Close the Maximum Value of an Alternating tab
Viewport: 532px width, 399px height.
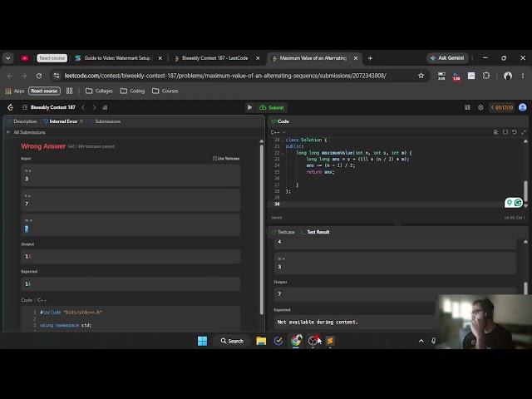[x=356, y=58]
